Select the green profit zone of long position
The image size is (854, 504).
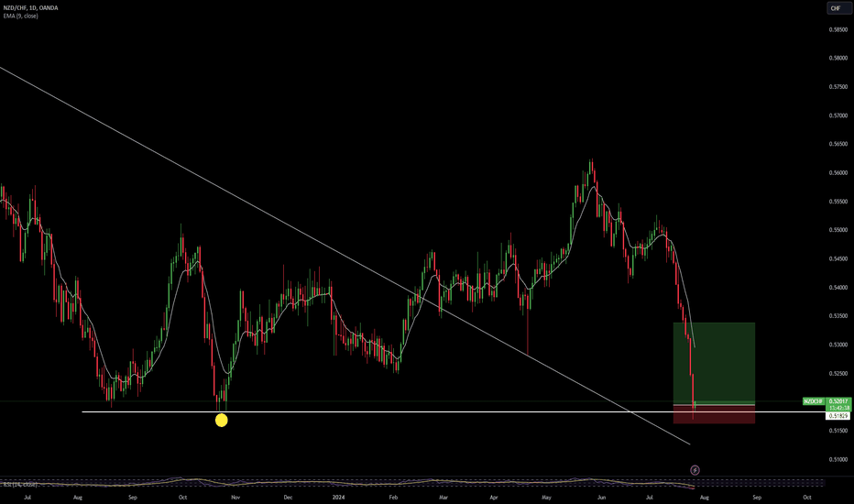tap(714, 362)
